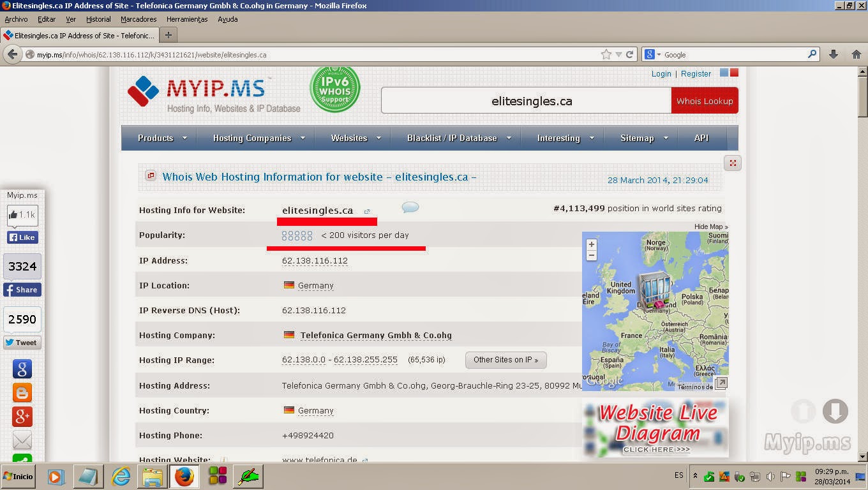This screenshot has height=490, width=868.
Task: Click the Login link
Action: click(661, 73)
